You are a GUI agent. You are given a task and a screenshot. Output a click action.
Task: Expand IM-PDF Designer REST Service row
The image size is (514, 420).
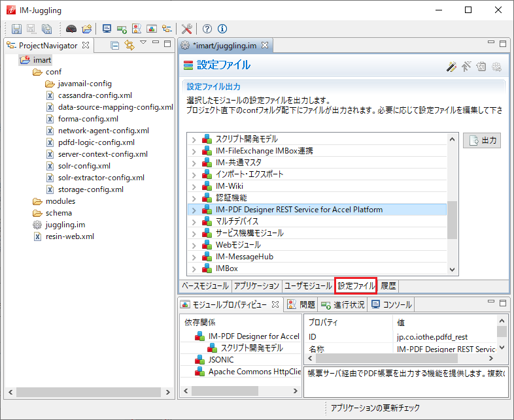pos(194,210)
